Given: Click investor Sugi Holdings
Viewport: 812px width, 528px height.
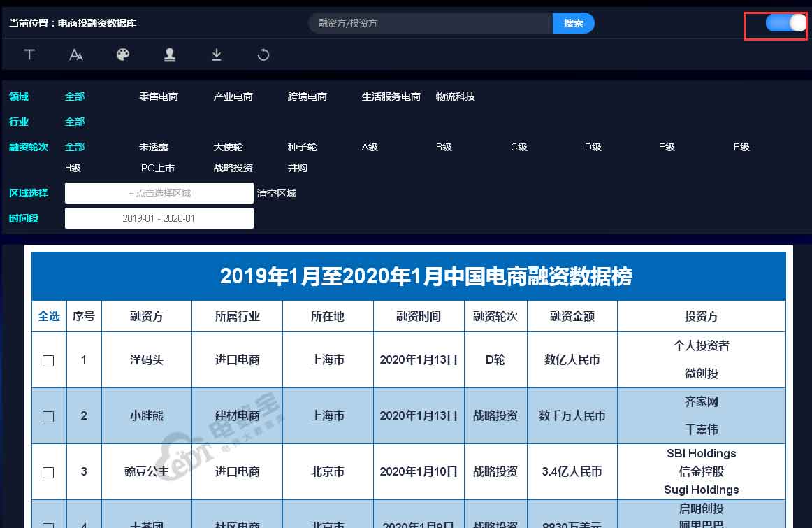Looking at the screenshot, I should click(x=701, y=490).
